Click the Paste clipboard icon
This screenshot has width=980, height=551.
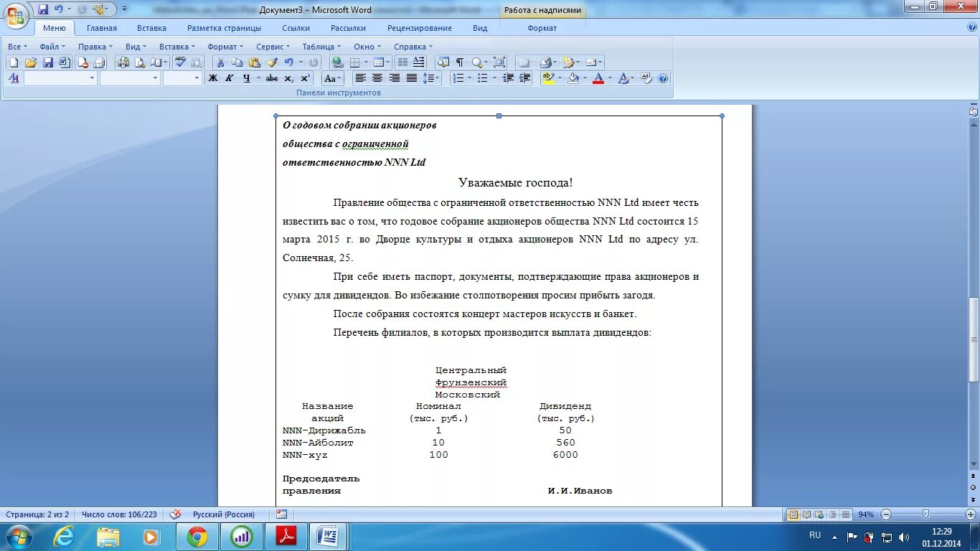(x=254, y=62)
